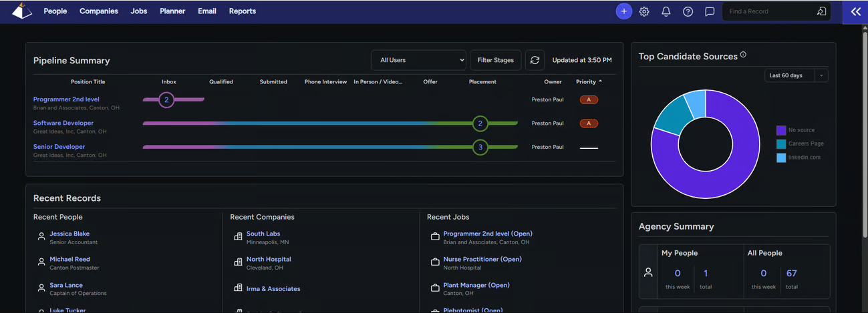The image size is (868, 313).
Task: Collapse the side panel with double chevron
Action: point(855,11)
